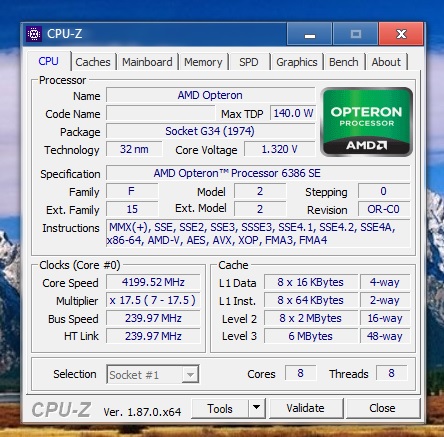The height and width of the screenshot is (437, 444).
Task: Click the version text Ver. 1.87.0.x64
Action: 142,412
